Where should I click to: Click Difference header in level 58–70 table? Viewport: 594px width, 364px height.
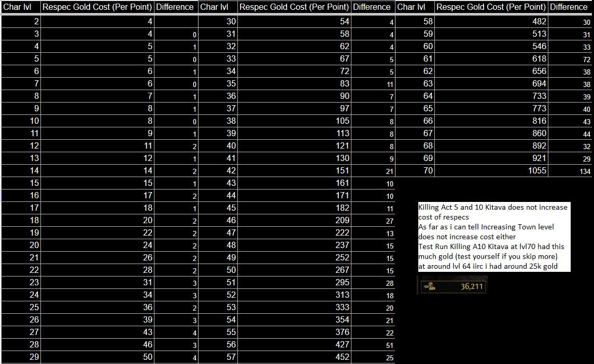(571, 7)
